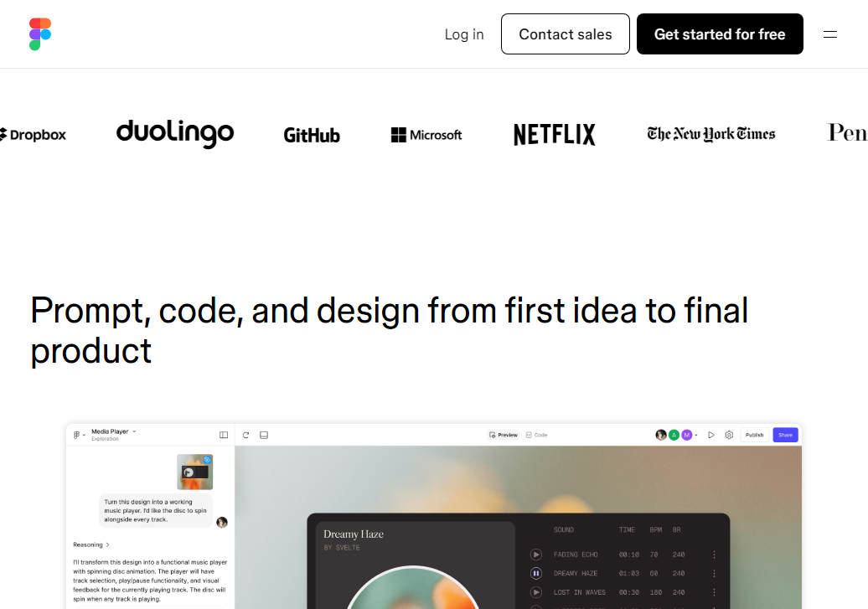Click the Figma logo in header

(x=40, y=34)
